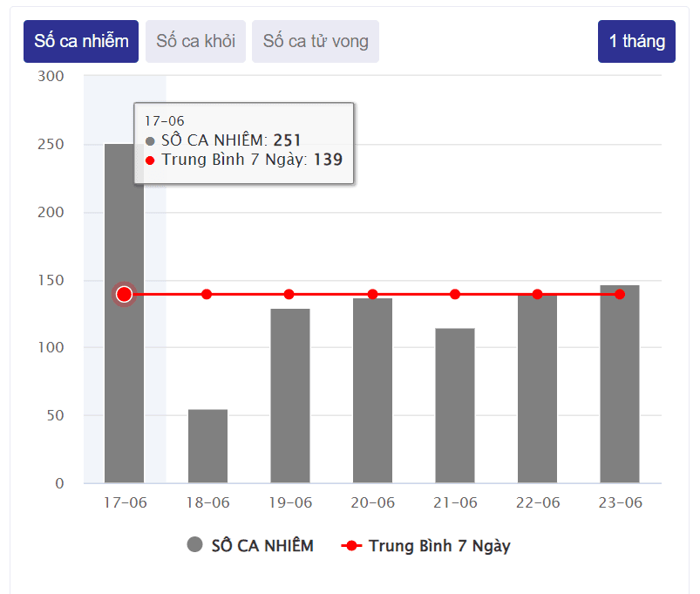Image resolution: width=700 pixels, height=594 pixels.
Task: Open the 1 tháng time range button
Action: (636, 41)
